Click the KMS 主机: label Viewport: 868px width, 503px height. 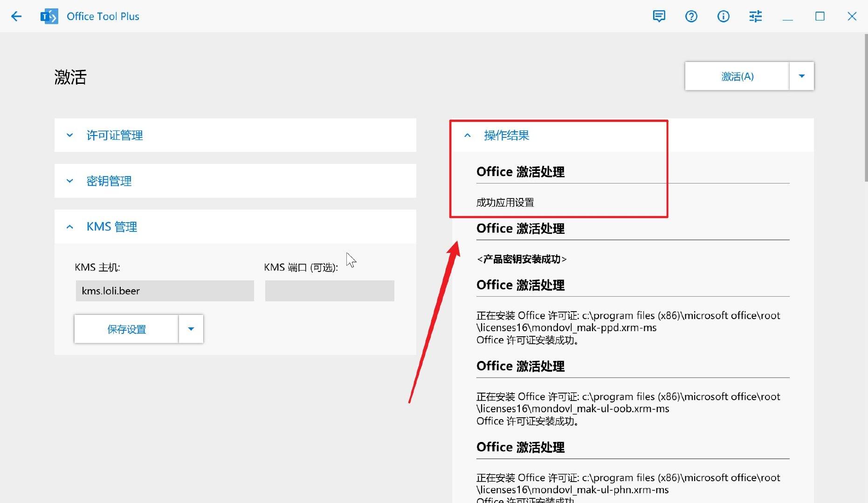97,267
